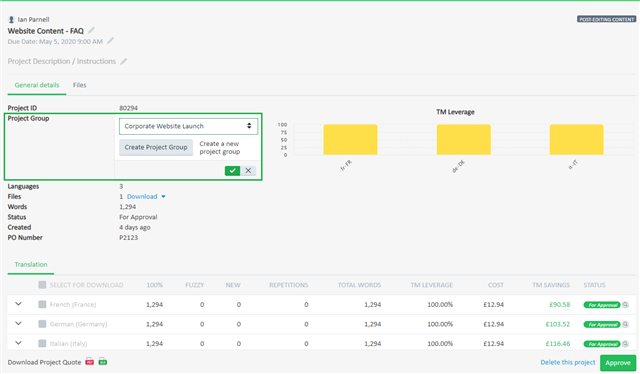Confirm project group with green checkmark

(x=232, y=171)
